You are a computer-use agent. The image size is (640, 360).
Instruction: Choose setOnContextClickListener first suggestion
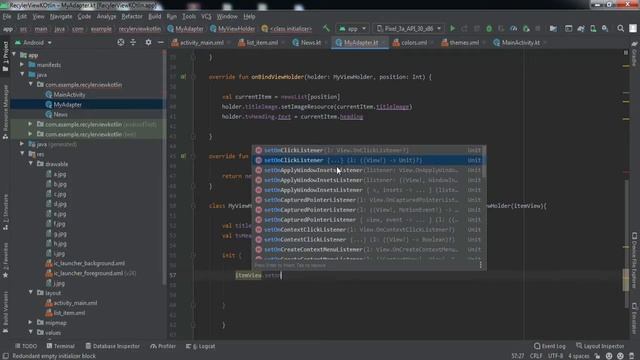(369, 229)
